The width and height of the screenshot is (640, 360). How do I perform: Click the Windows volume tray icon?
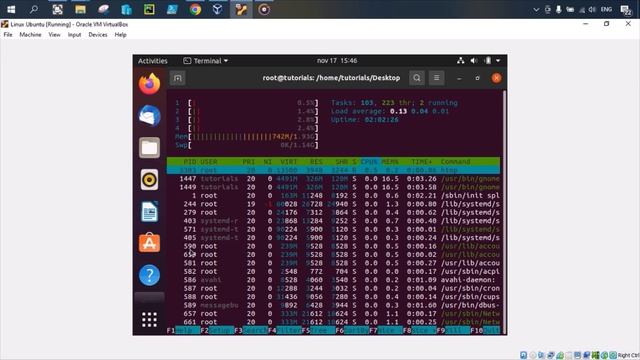[x=592, y=9]
